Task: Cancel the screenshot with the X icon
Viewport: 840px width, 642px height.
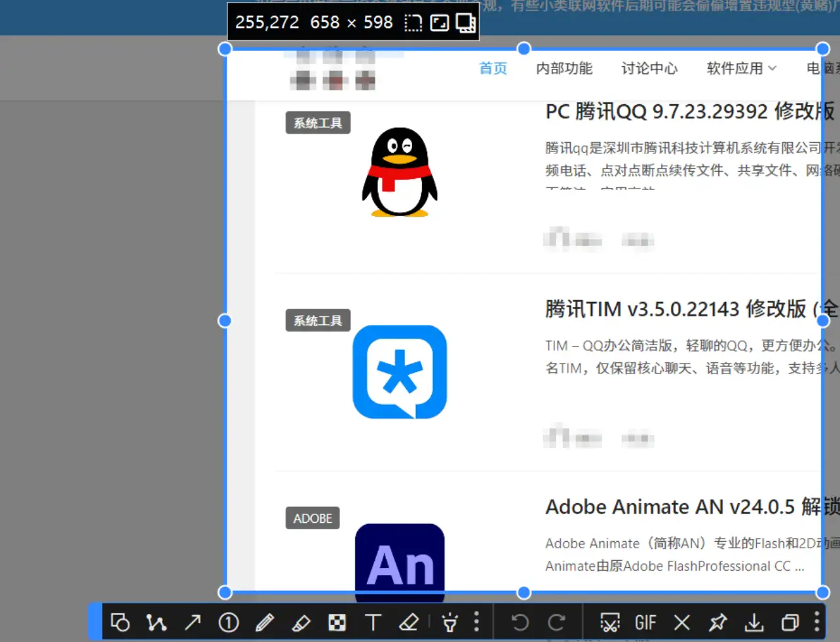Action: (x=682, y=622)
